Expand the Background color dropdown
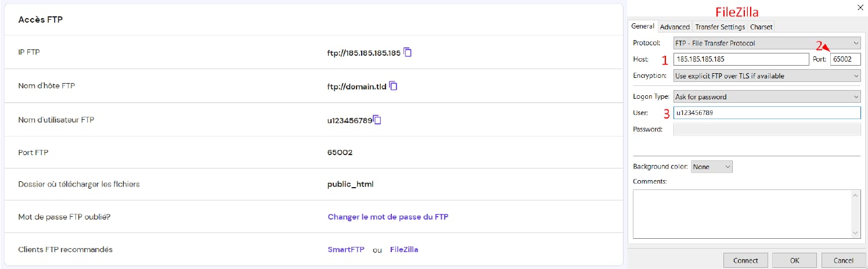This screenshot has height=269, width=868. point(712,167)
